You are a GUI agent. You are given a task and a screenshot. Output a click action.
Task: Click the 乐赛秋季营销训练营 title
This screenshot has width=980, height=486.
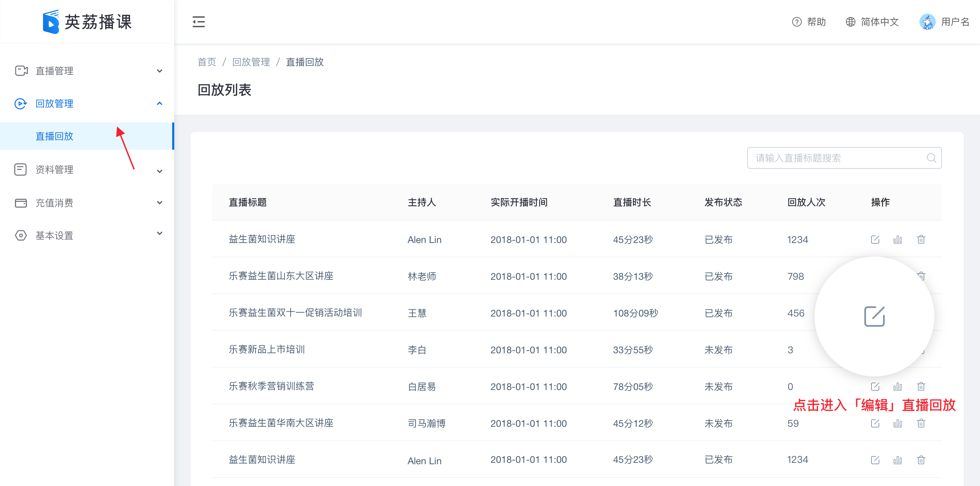tap(271, 386)
